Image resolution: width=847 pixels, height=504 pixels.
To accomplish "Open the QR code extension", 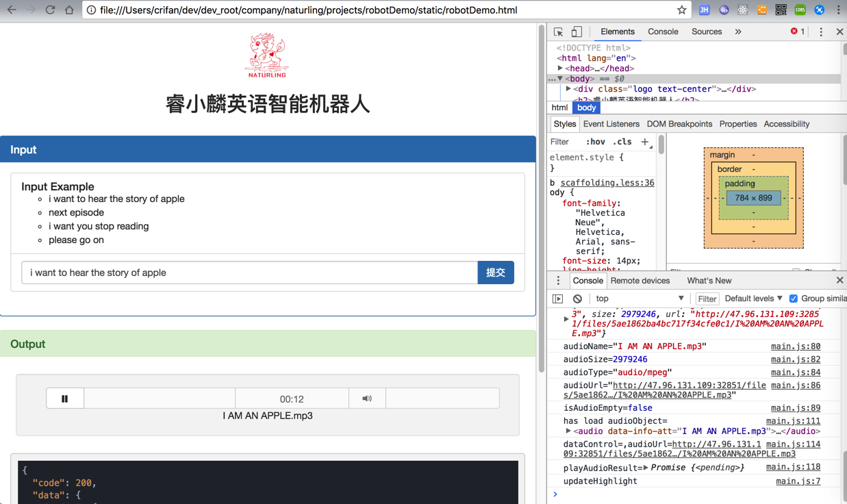I will pos(781,10).
